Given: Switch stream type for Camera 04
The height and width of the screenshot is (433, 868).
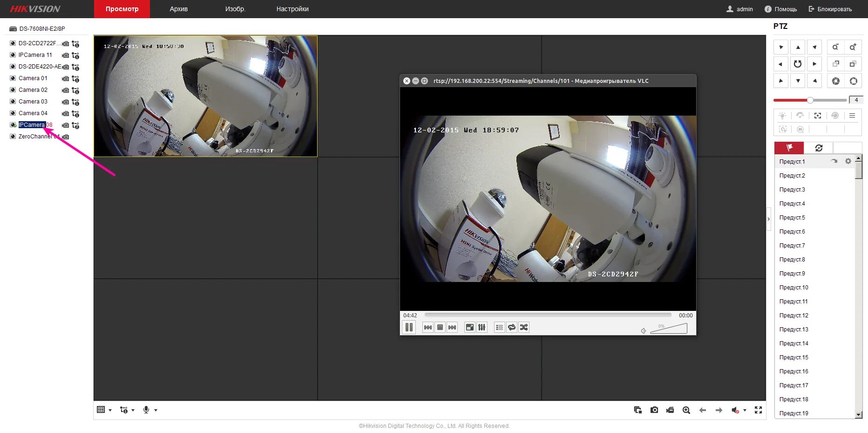Looking at the screenshot, I should 75,114.
